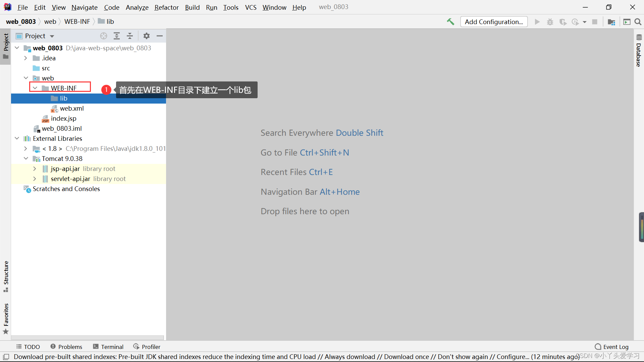The image size is (644, 362).
Task: Click web_0803 breadcrumb in navigation bar
Action: (21, 21)
